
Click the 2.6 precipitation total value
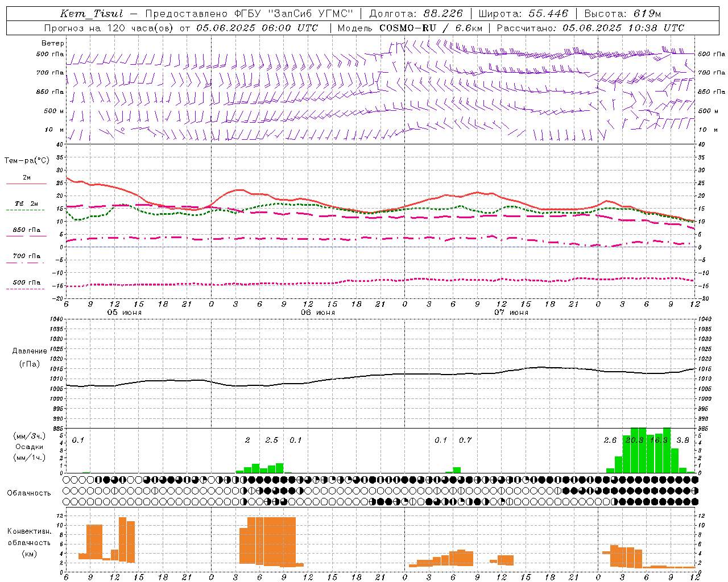coord(610,440)
